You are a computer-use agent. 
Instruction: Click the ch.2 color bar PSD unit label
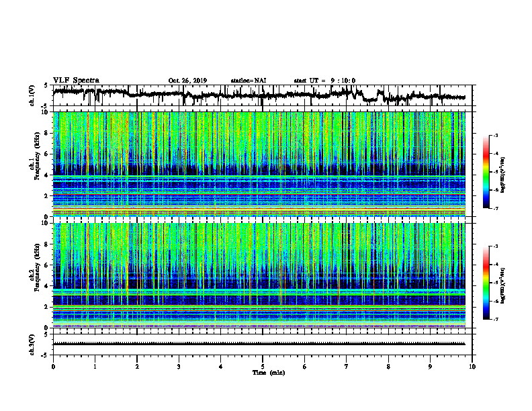[502, 285]
